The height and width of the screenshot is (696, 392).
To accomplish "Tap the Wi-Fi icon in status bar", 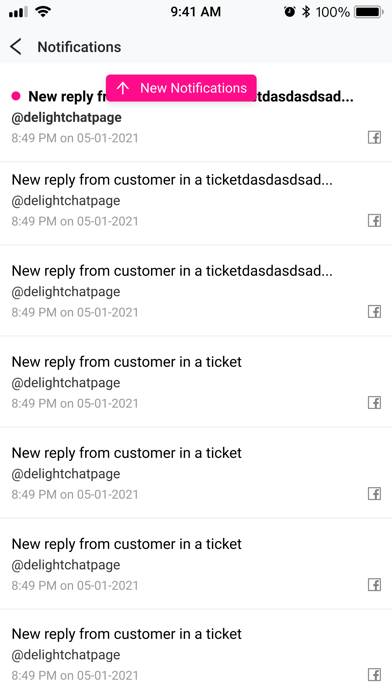I will (43, 12).
